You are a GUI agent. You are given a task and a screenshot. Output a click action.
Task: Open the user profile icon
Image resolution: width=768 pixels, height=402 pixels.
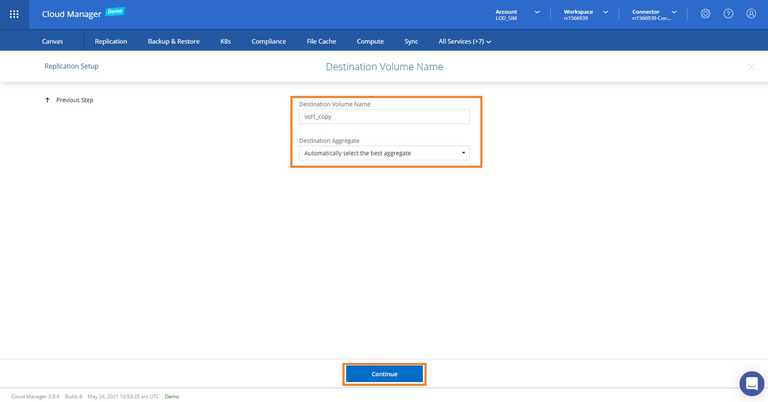pyautogui.click(x=751, y=14)
